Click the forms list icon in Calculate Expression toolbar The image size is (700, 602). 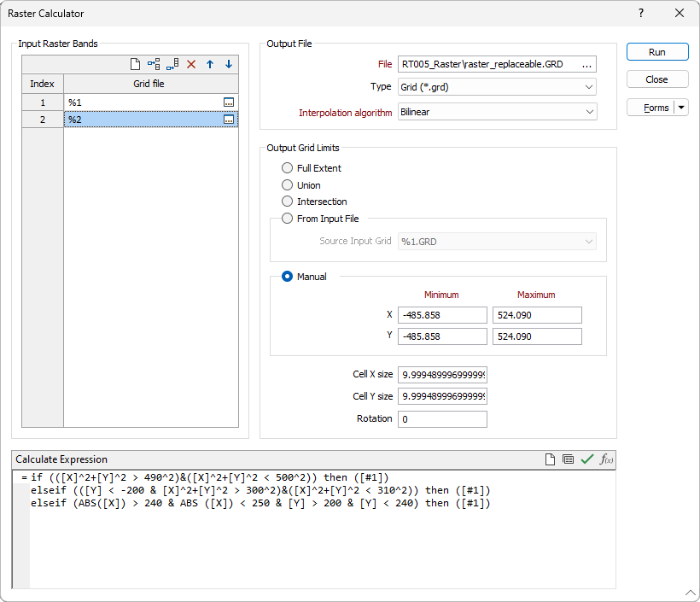click(x=568, y=459)
